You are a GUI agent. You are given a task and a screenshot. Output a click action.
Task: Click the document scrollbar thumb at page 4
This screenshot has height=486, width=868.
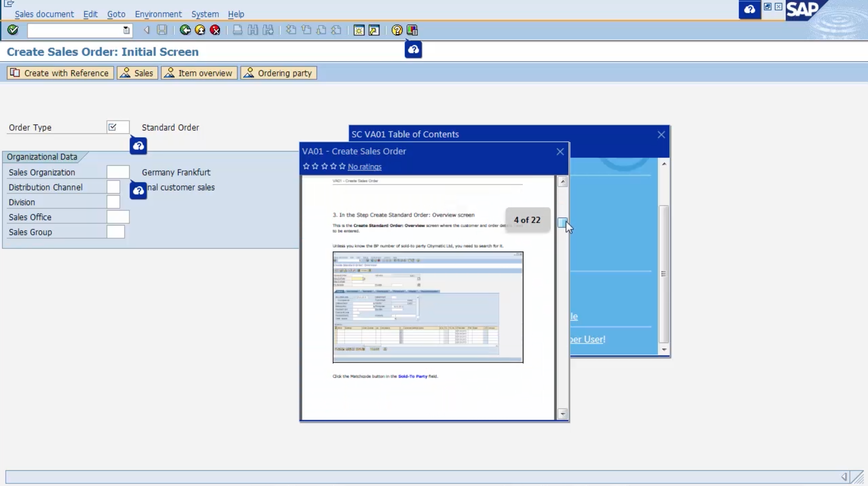[562, 222]
